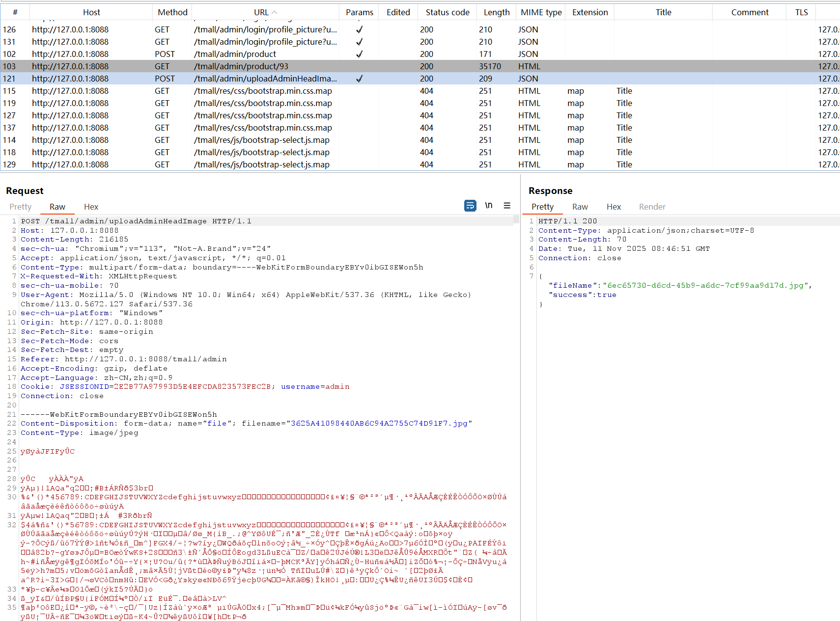Select history row number 131
Screen dimensions: 840x621
click(x=420, y=42)
